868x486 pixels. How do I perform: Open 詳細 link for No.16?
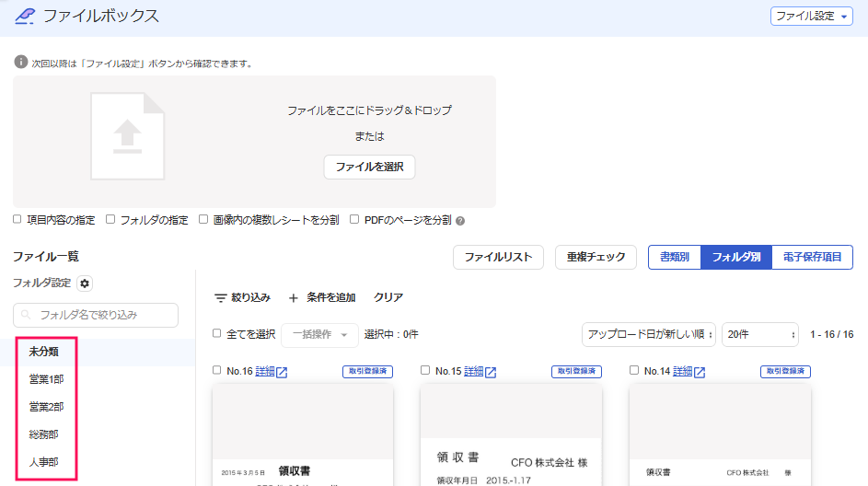click(265, 372)
